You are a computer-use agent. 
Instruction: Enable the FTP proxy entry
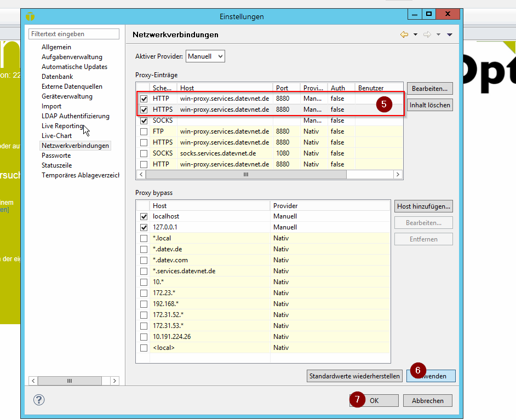(144, 131)
